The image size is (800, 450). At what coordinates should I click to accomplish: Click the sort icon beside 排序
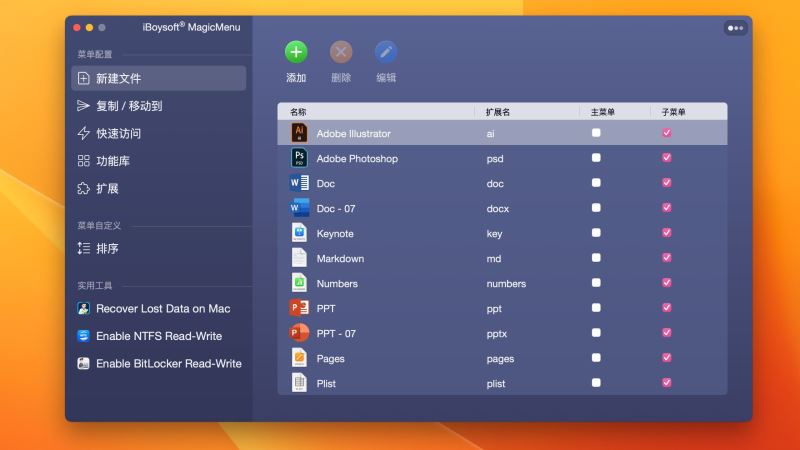pos(83,248)
